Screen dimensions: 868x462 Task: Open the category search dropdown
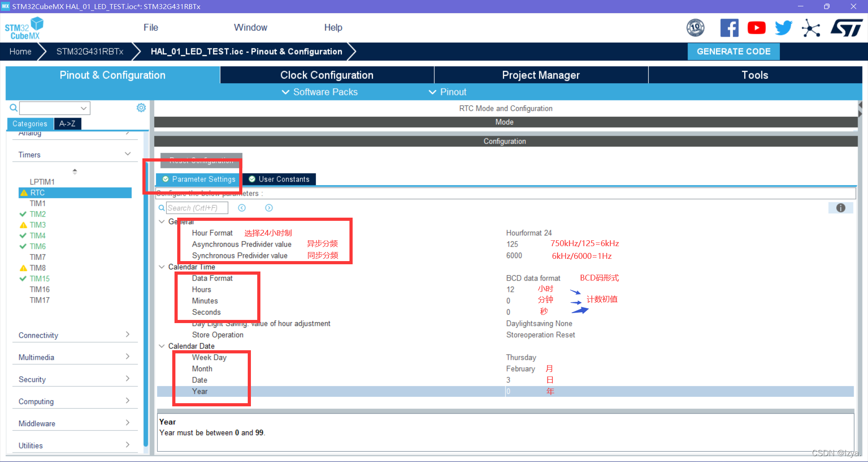coord(84,108)
